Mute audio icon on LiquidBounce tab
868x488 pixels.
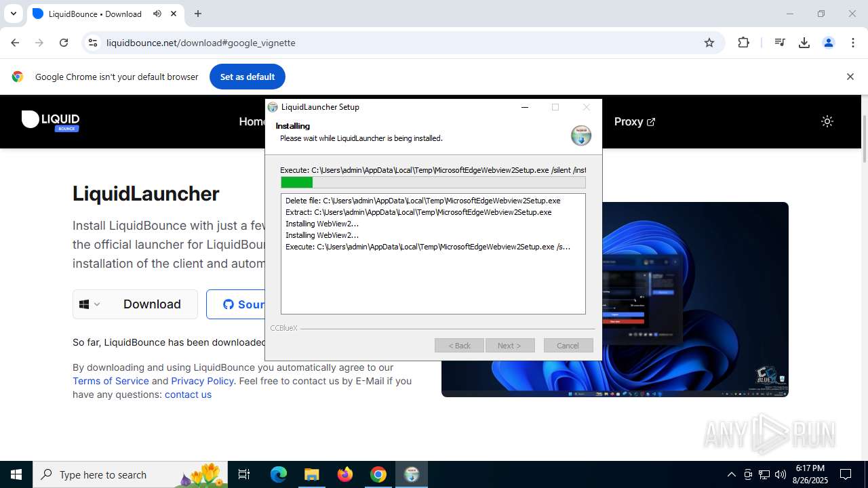(x=157, y=14)
